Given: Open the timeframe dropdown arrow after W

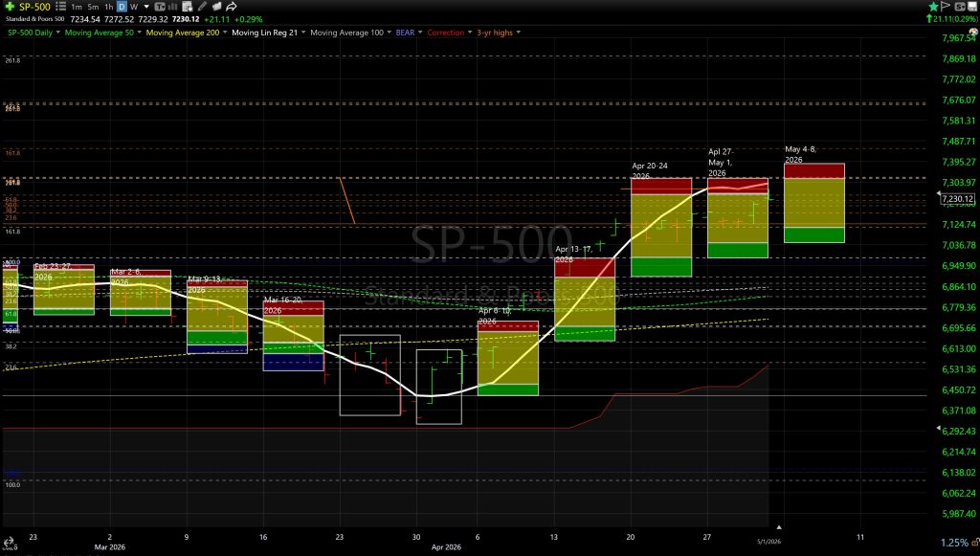Looking at the screenshot, I should [146, 7].
